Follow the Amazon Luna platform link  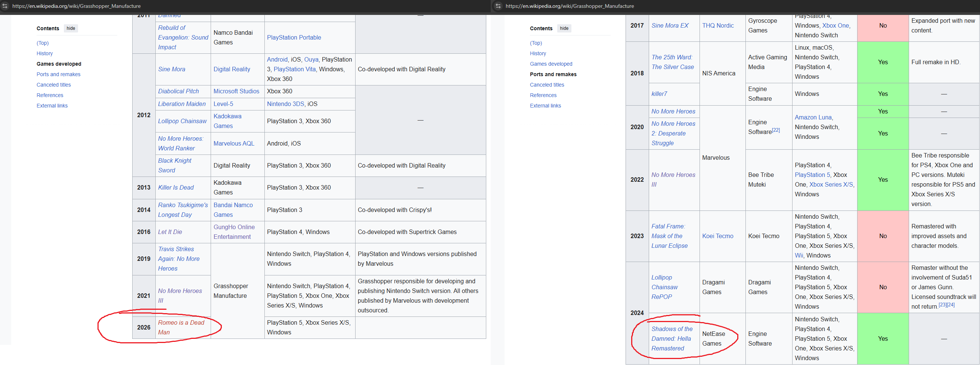tap(813, 118)
